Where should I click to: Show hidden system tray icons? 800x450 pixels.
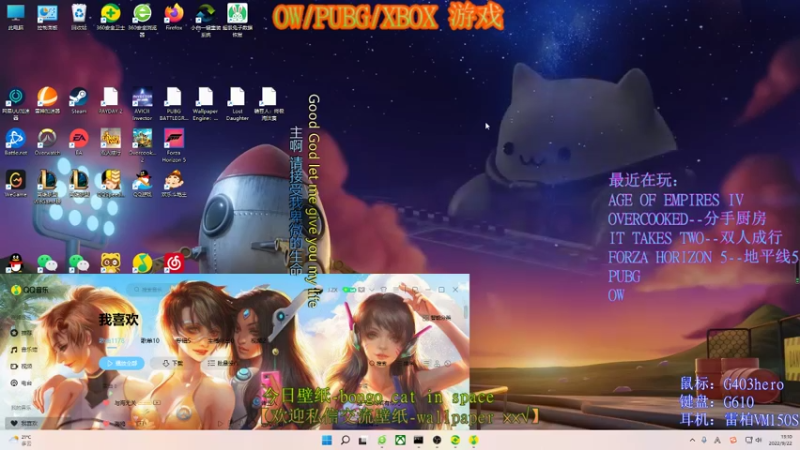(692, 440)
